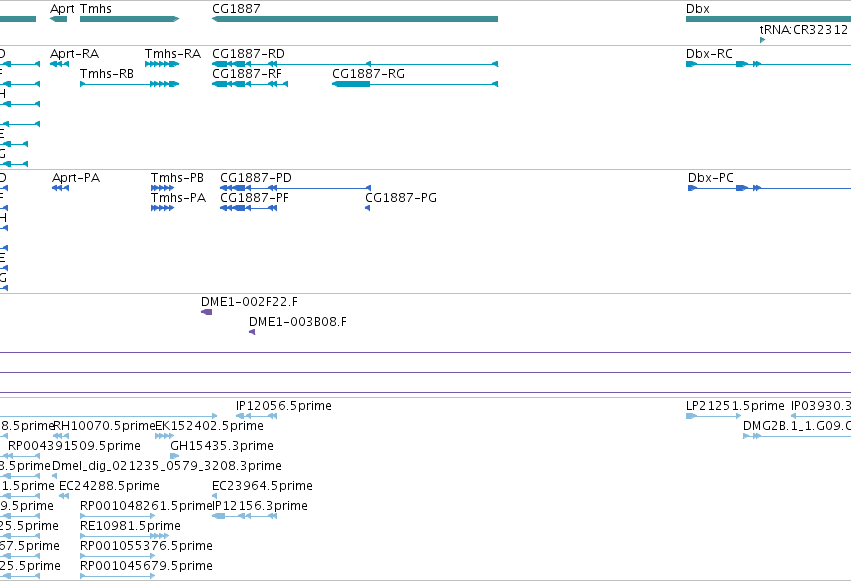The width and height of the screenshot is (851, 581).
Task: Click the GH15435.3prime EST glyph
Action: [175, 456]
